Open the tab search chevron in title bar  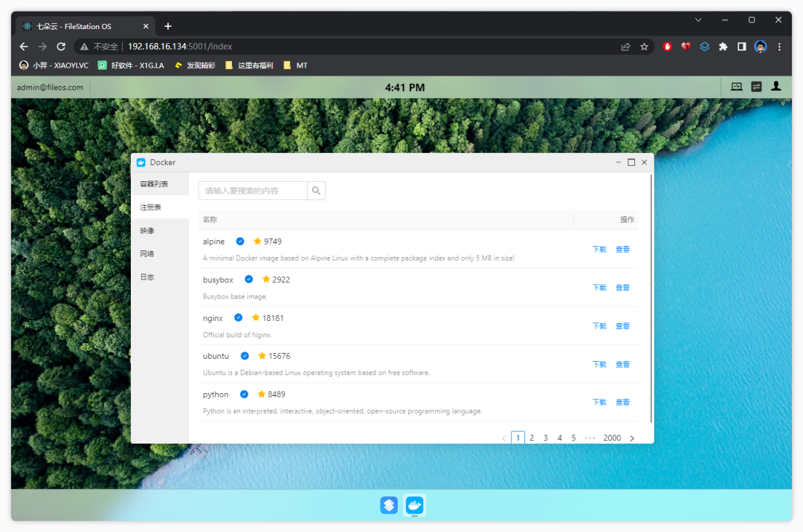click(698, 20)
